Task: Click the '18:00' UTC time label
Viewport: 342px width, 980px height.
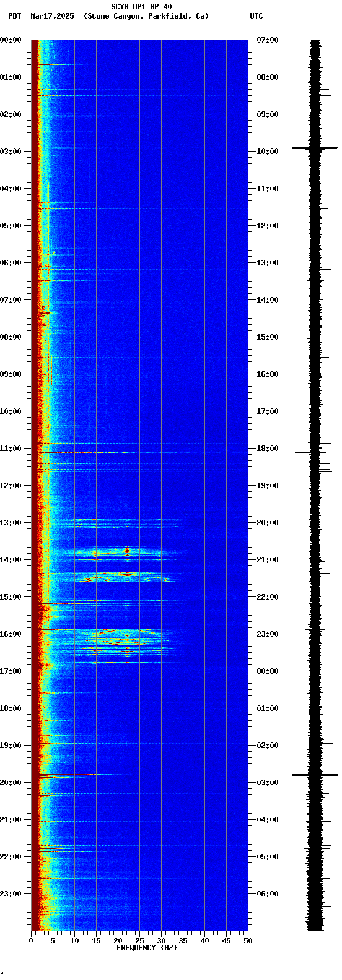Action: tap(268, 449)
